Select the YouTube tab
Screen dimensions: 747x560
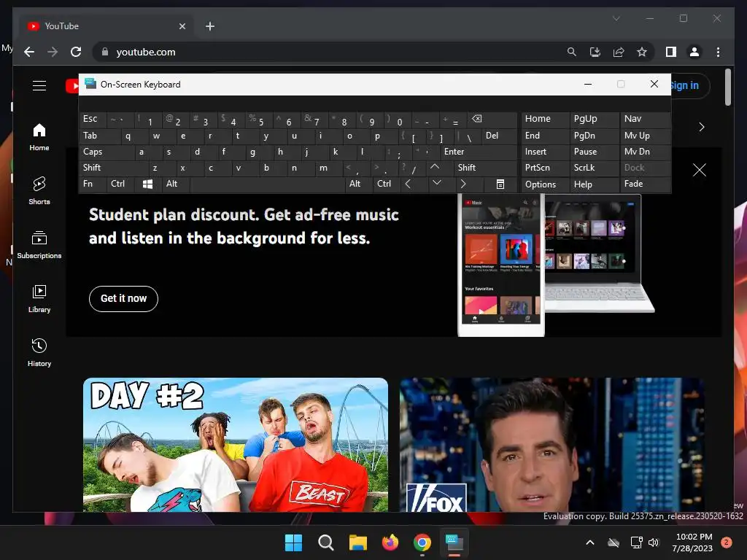[x=107, y=26]
